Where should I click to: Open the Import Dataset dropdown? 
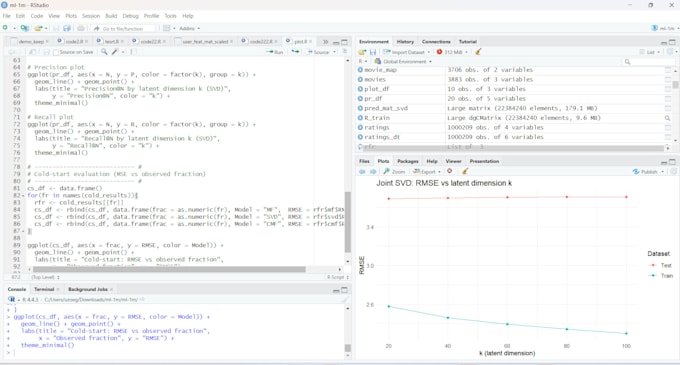[406, 52]
